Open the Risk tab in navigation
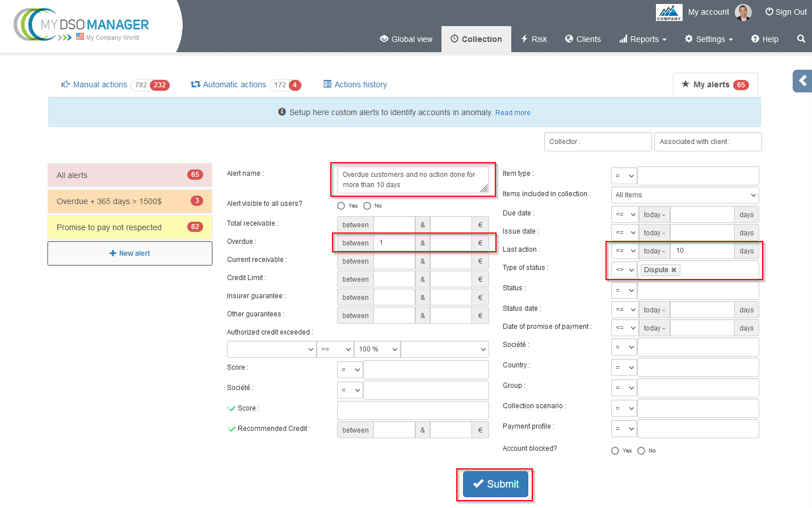This screenshot has width=812, height=508. pyautogui.click(x=533, y=39)
